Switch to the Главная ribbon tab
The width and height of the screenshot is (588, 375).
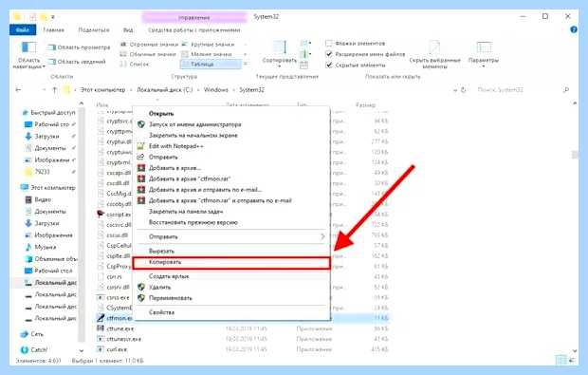[x=54, y=29]
